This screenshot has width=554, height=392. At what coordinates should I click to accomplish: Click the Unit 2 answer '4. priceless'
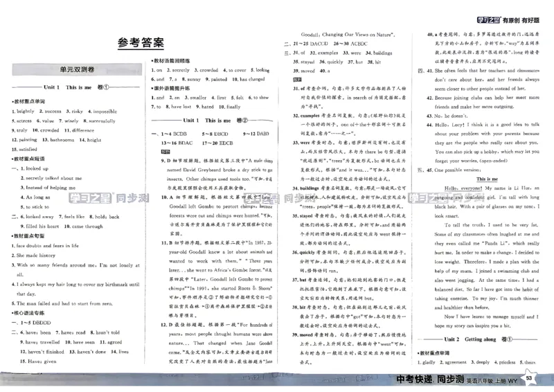(505, 362)
